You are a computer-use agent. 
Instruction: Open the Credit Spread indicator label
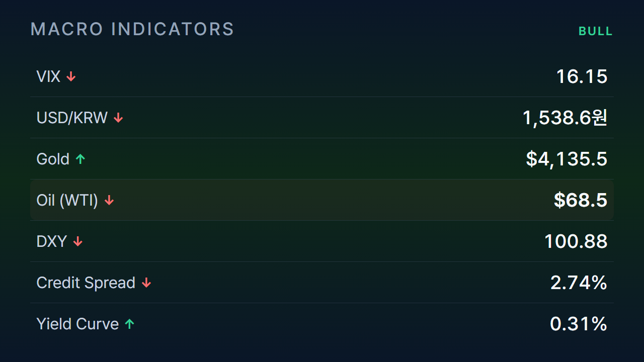coord(86,283)
